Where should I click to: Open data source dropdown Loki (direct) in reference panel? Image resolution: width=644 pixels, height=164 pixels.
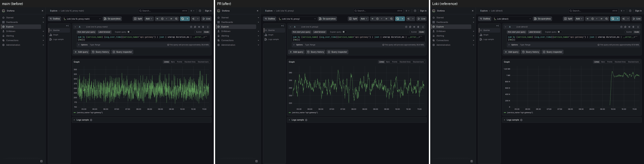point(512,19)
